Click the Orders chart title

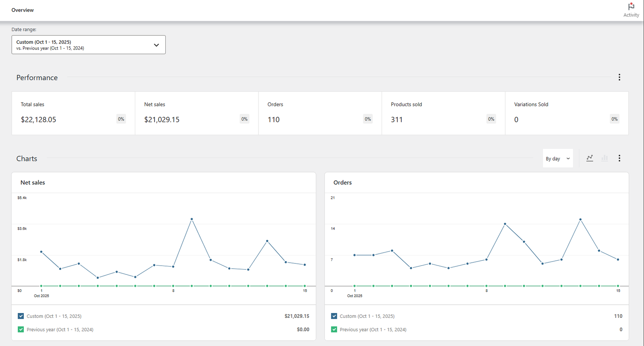[x=343, y=183]
